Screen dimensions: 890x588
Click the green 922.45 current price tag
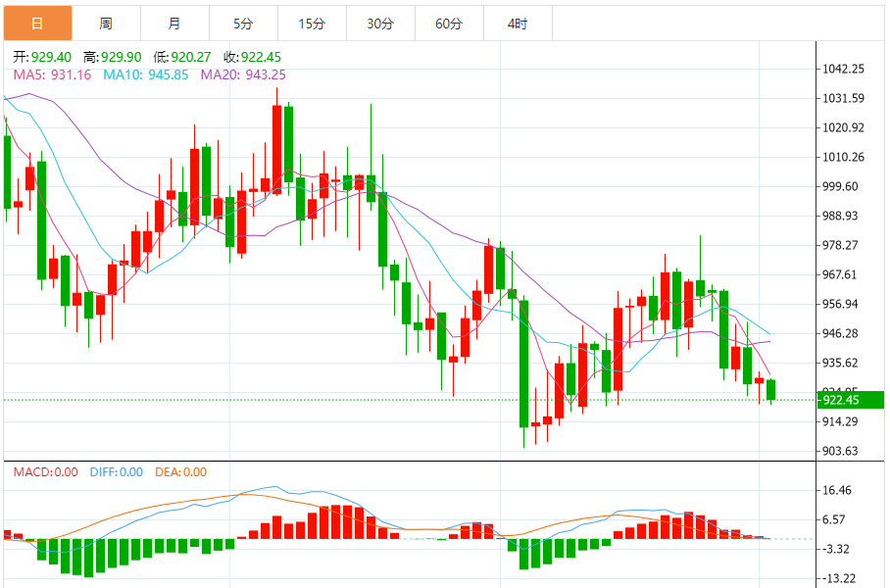tap(851, 400)
